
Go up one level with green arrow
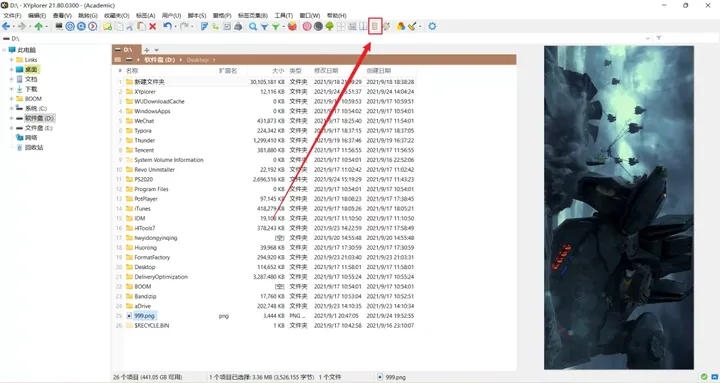39,27
